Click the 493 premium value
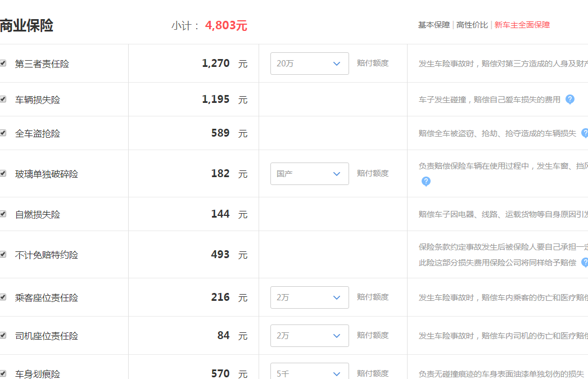 pos(220,254)
